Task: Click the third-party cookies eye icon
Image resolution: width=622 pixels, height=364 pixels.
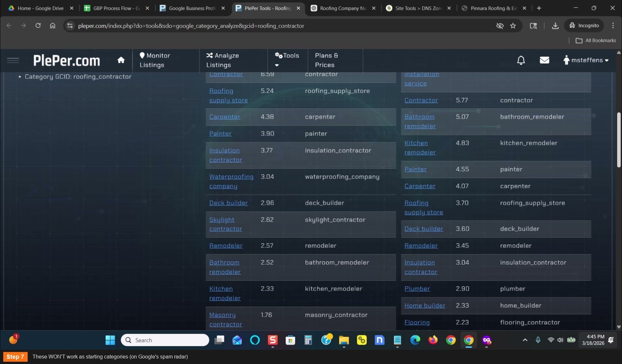Action: (x=500, y=26)
